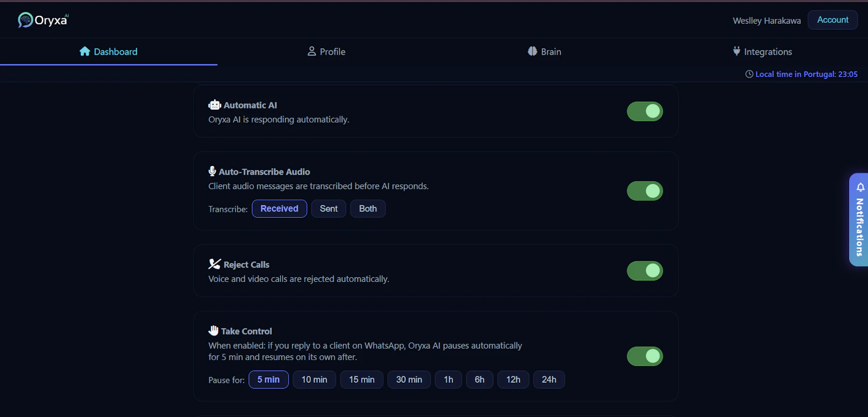The width and height of the screenshot is (868, 417).
Task: Click the 'Transcribe:' label
Action: click(228, 209)
